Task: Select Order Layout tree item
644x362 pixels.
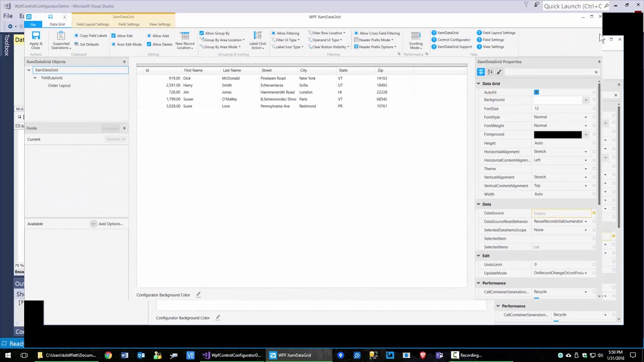Action: point(59,85)
